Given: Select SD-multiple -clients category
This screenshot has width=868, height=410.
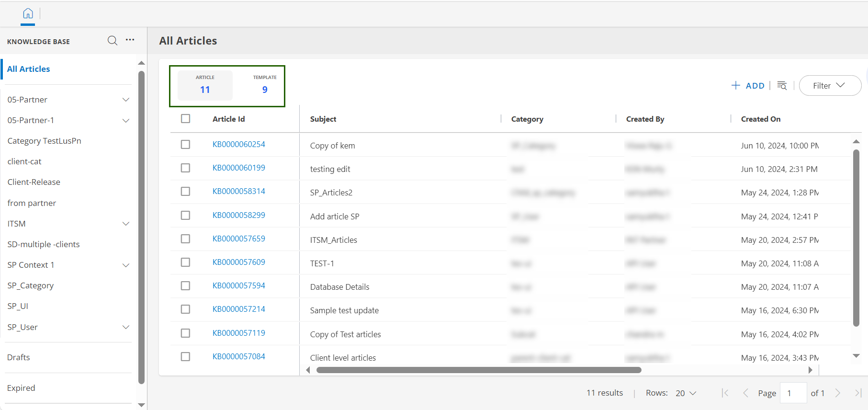Looking at the screenshot, I should click(x=44, y=244).
